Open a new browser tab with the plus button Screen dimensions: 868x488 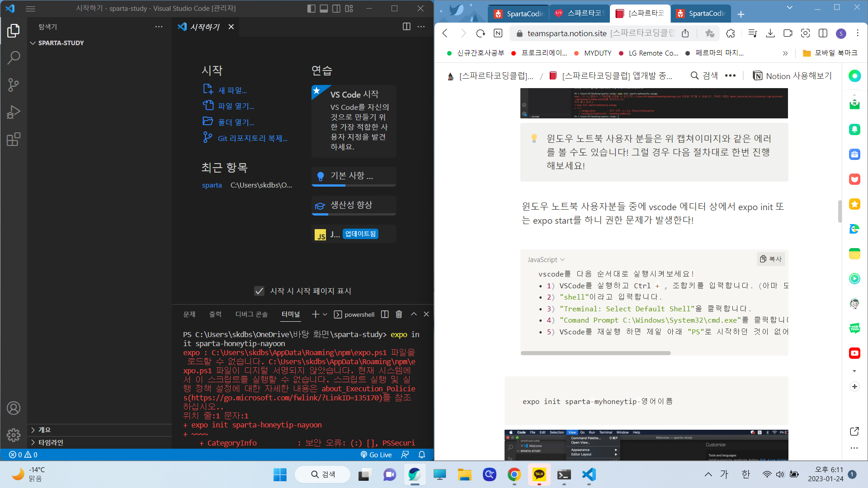[741, 14]
